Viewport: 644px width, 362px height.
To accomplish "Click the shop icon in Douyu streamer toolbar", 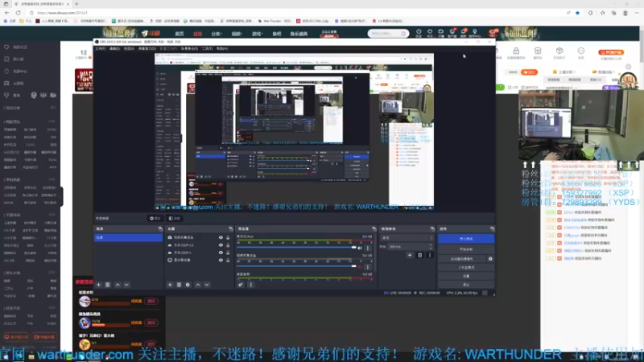I will 538,51.
